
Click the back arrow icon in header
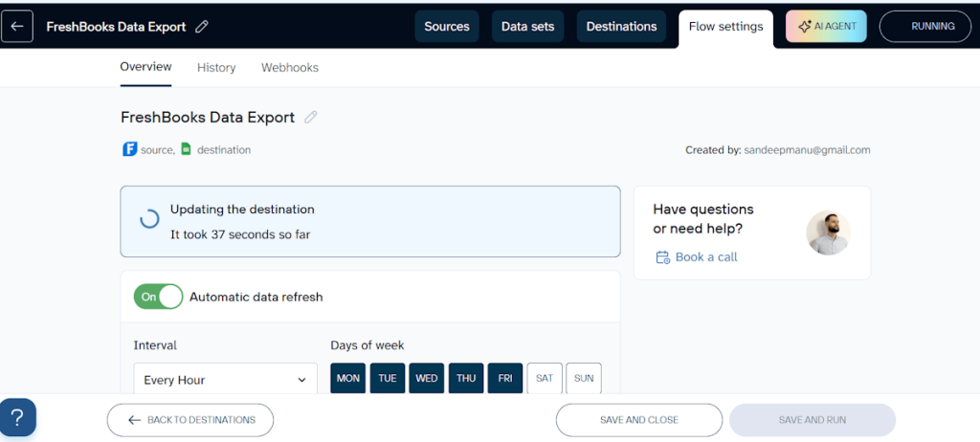tap(17, 26)
